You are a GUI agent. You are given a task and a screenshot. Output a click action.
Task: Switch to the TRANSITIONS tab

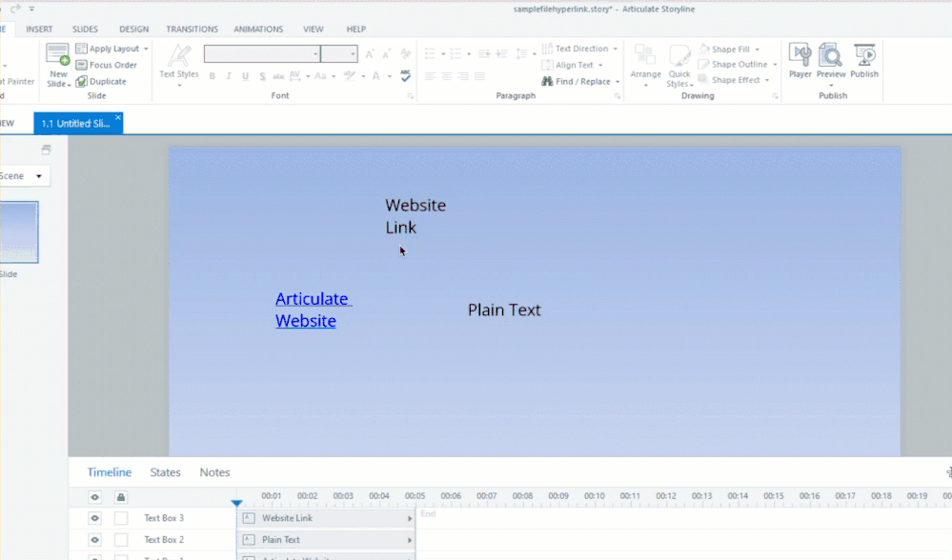coord(192,30)
